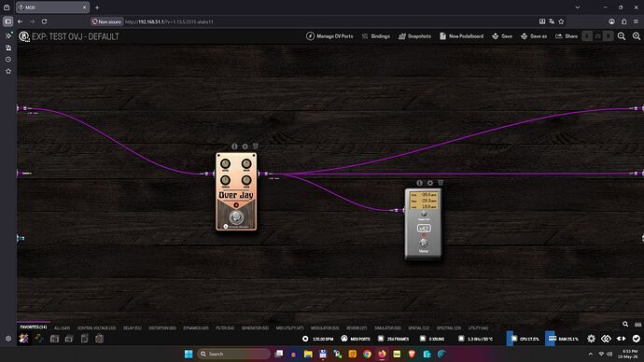Select Distortion plugin category tab

pyautogui.click(x=162, y=327)
